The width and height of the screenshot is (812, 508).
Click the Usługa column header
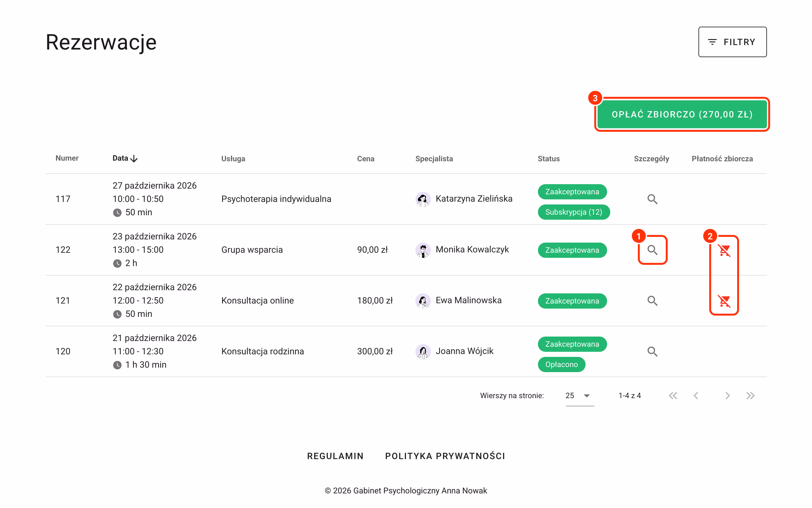233,158
